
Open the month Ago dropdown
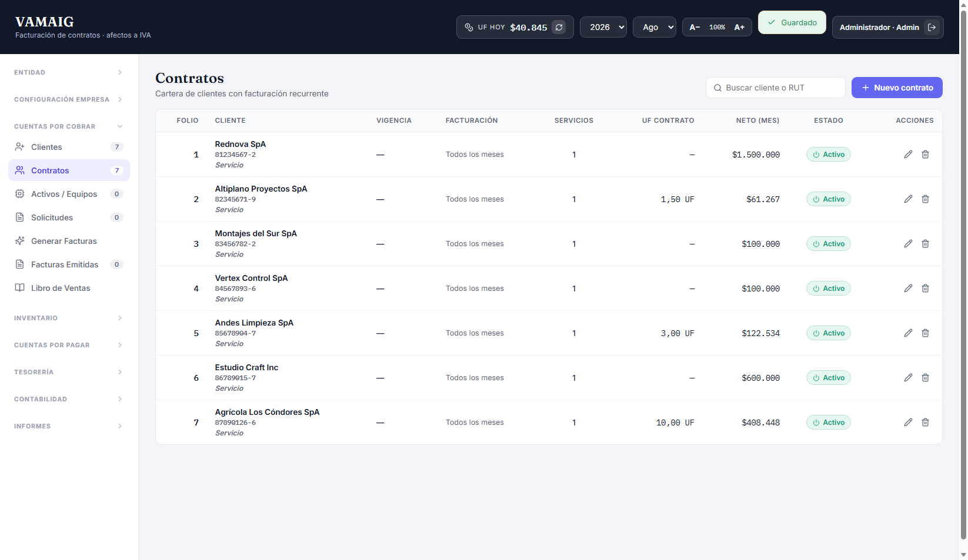tap(654, 27)
